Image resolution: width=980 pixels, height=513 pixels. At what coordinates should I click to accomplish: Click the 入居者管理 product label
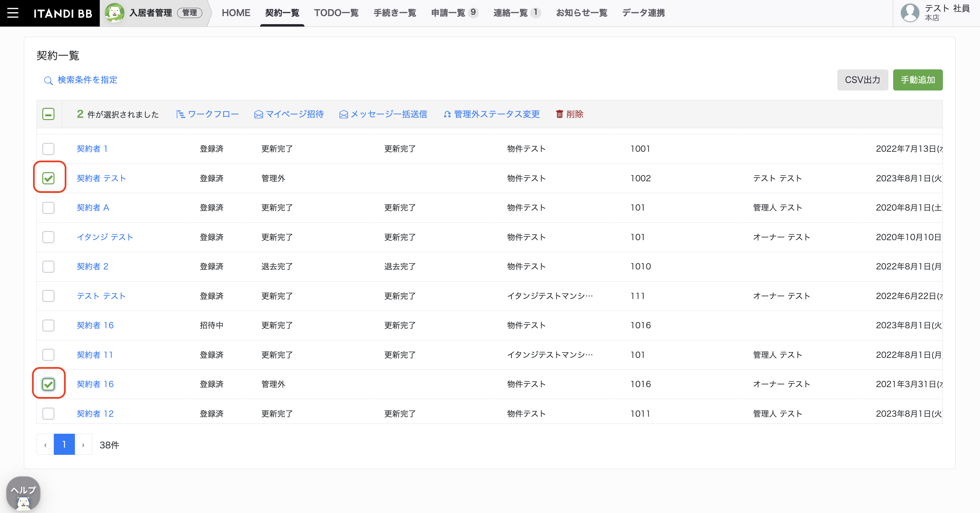151,13
